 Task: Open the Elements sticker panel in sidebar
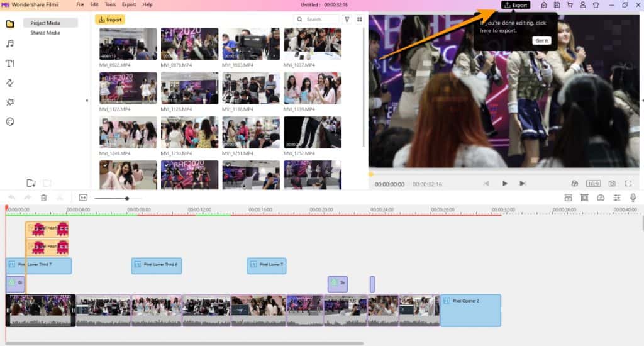point(10,121)
